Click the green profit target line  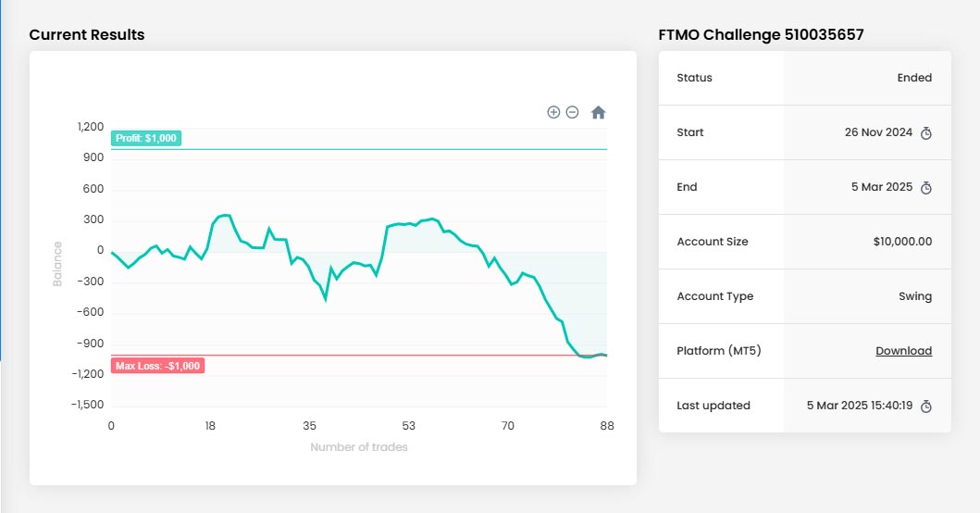(x=393, y=149)
